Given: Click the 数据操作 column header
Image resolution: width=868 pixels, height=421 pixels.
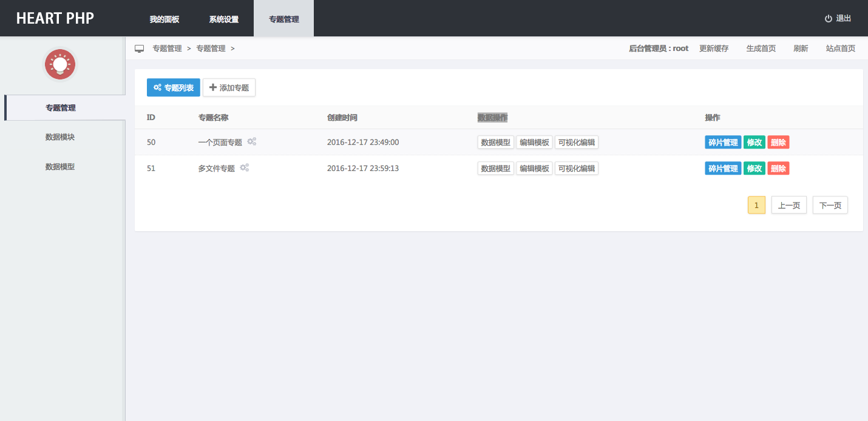Looking at the screenshot, I should click(x=492, y=118).
